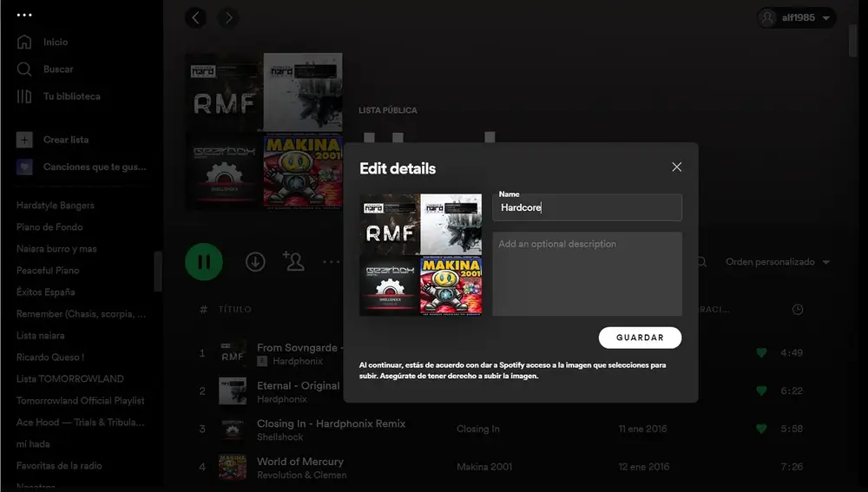Open the playlist more options dots
This screenshot has width=868, height=492.
[x=331, y=262]
